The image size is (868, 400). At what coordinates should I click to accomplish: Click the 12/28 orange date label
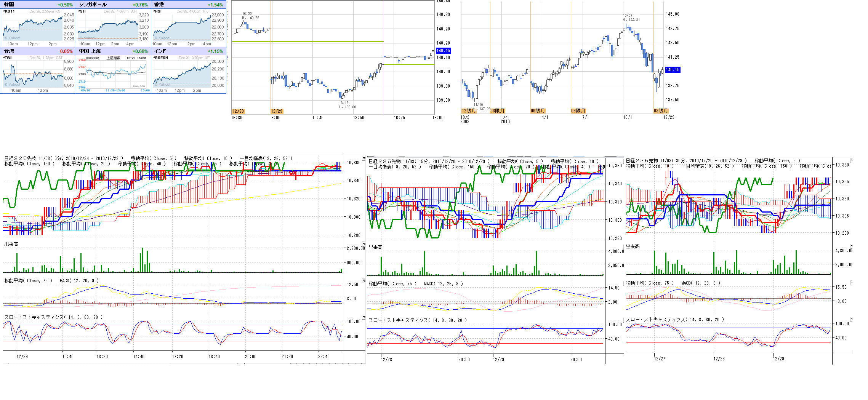(x=238, y=111)
